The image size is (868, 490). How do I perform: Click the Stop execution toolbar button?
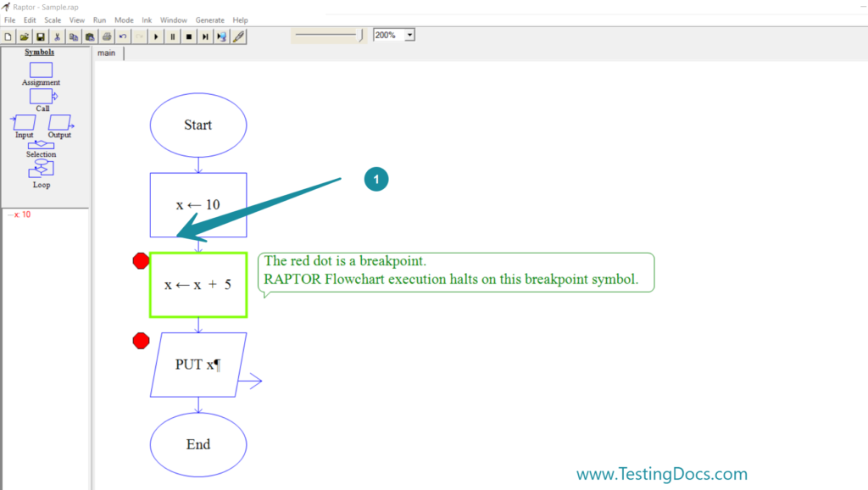189,36
